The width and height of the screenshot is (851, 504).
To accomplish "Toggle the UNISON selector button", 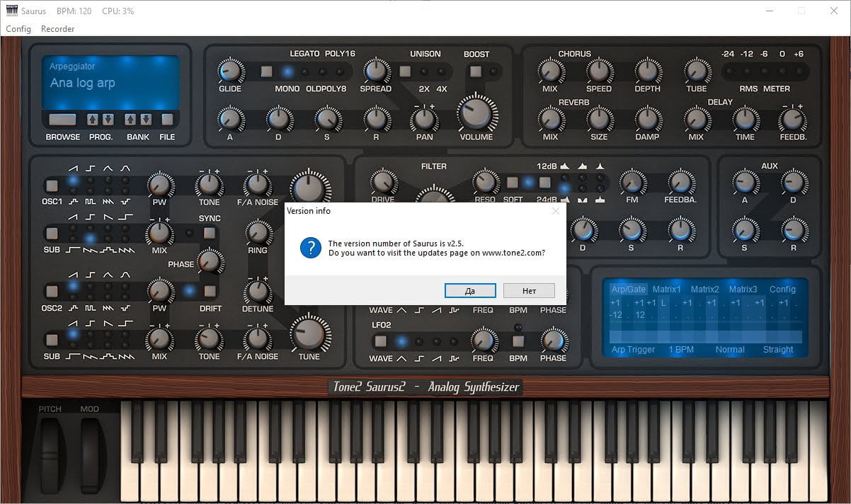I will 405,71.
